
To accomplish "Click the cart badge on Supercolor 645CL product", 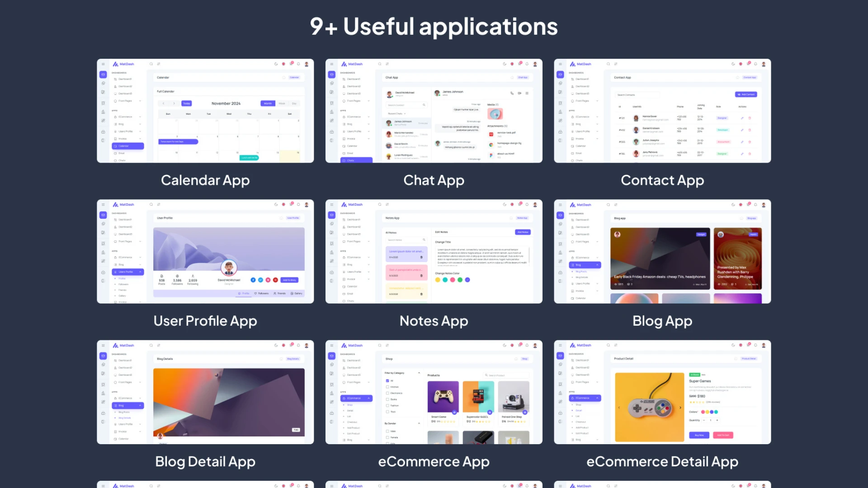I will click(490, 412).
